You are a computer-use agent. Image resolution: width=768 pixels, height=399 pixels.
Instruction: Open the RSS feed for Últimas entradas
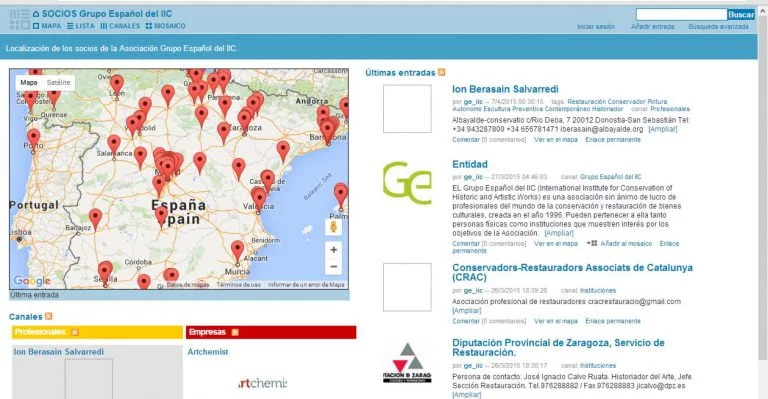tap(442, 72)
